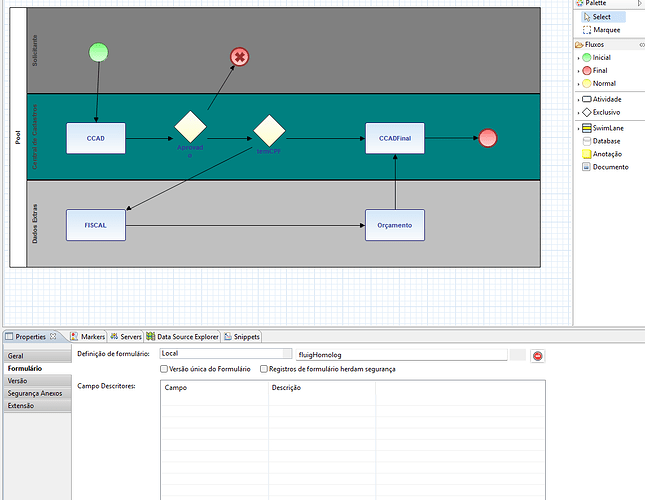645x500 pixels.
Task: Pick the SwimLane palette item
Action: [609, 129]
